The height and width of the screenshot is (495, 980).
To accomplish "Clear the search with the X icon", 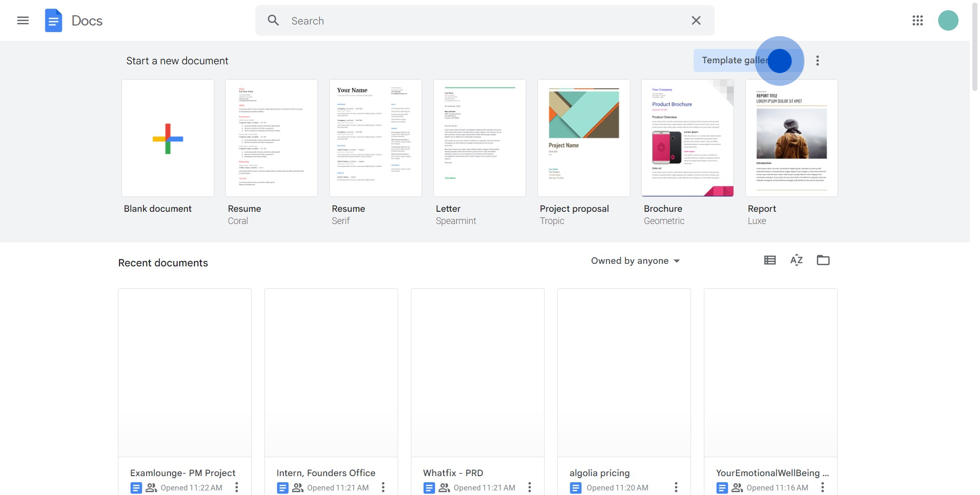I will click(x=696, y=20).
